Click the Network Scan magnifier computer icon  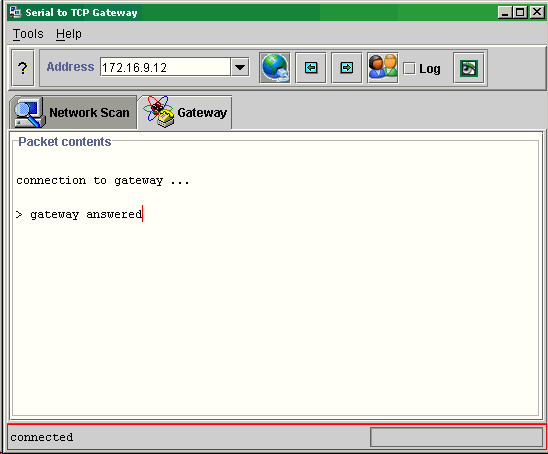(29, 113)
